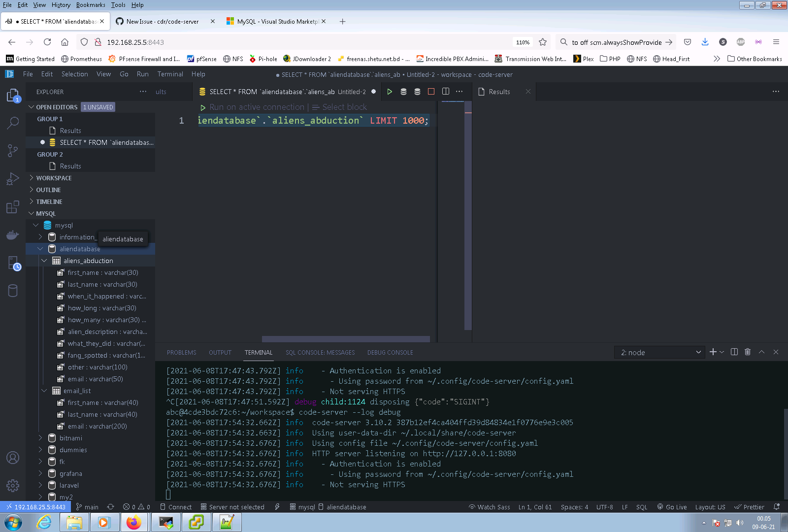
Task: Open notifications bell in status bar
Action: (x=777, y=507)
